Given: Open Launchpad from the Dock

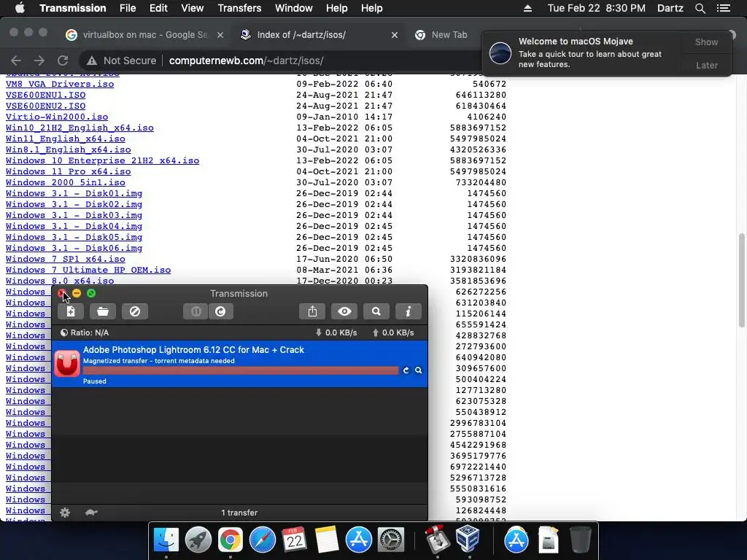Looking at the screenshot, I should tap(198, 540).
